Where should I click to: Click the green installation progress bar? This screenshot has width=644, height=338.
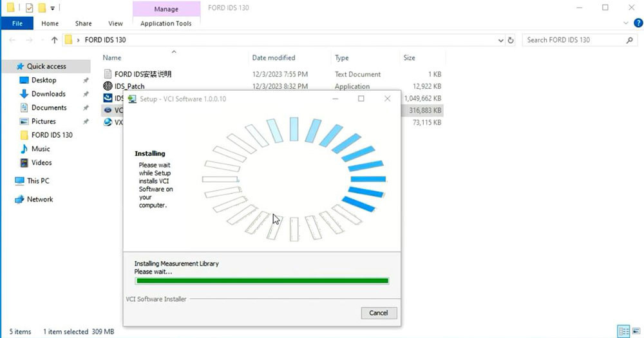pos(262,281)
